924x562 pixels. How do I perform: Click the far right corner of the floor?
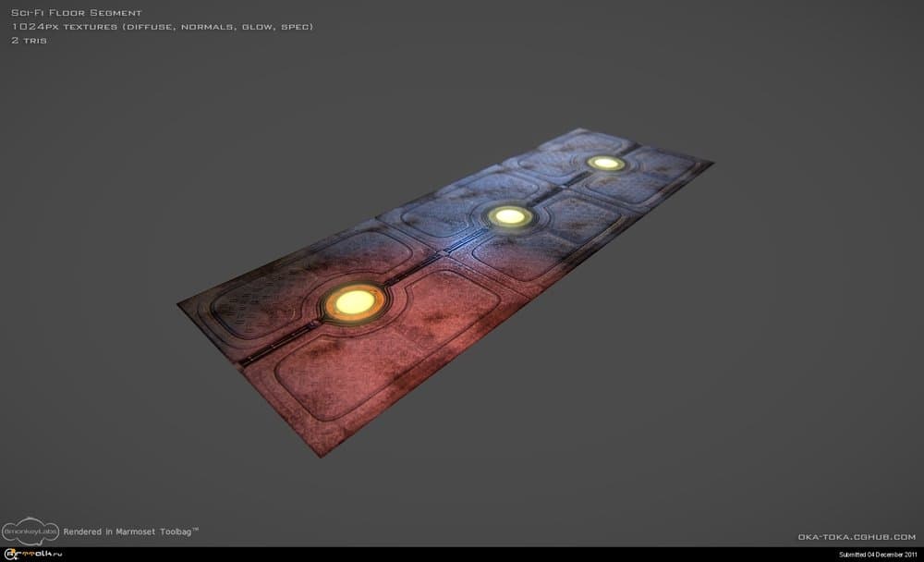click(x=711, y=164)
